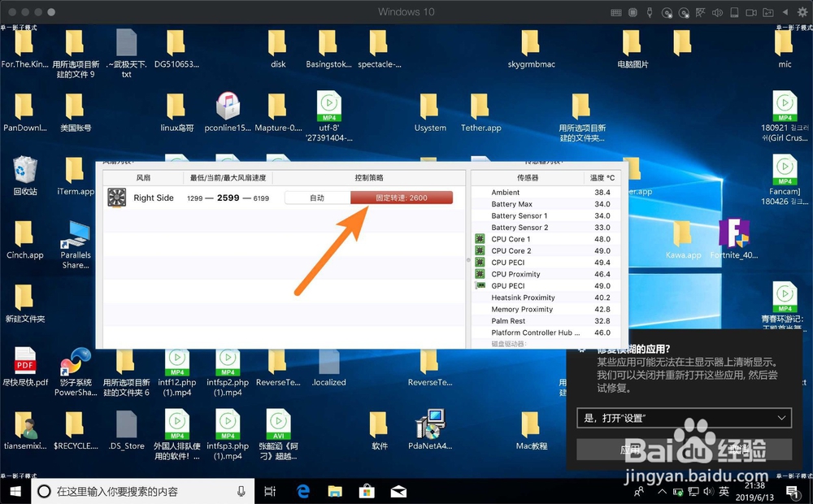The image size is (813, 504).
Task: Open Task View on the taskbar
Action: pos(270,491)
